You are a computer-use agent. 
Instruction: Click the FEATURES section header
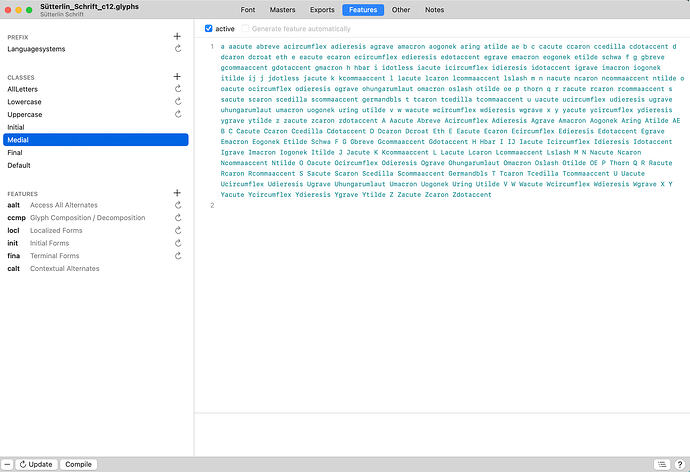[x=22, y=194]
